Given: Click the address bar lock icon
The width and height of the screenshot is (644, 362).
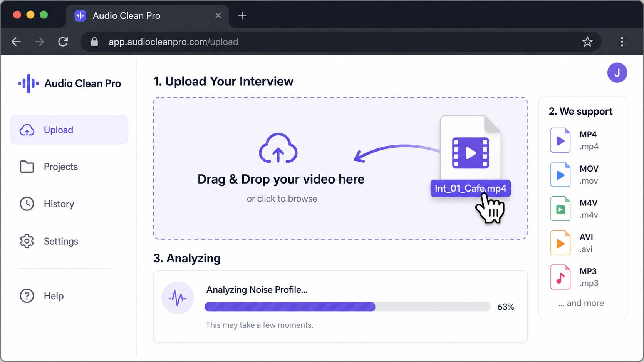Looking at the screenshot, I should pos(94,42).
